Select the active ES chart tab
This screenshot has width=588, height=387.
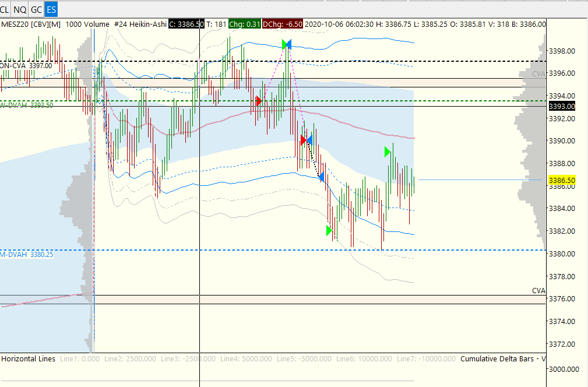click(x=51, y=9)
